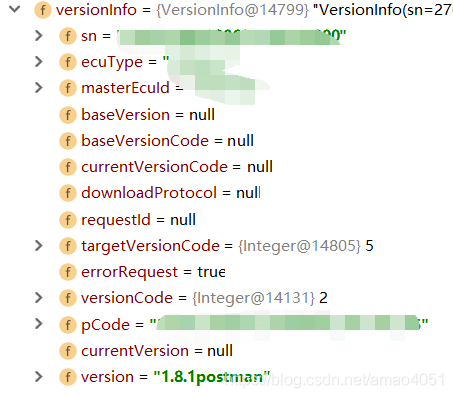Click the field icon beside version
The width and height of the screenshot is (453, 398).
pos(68,377)
